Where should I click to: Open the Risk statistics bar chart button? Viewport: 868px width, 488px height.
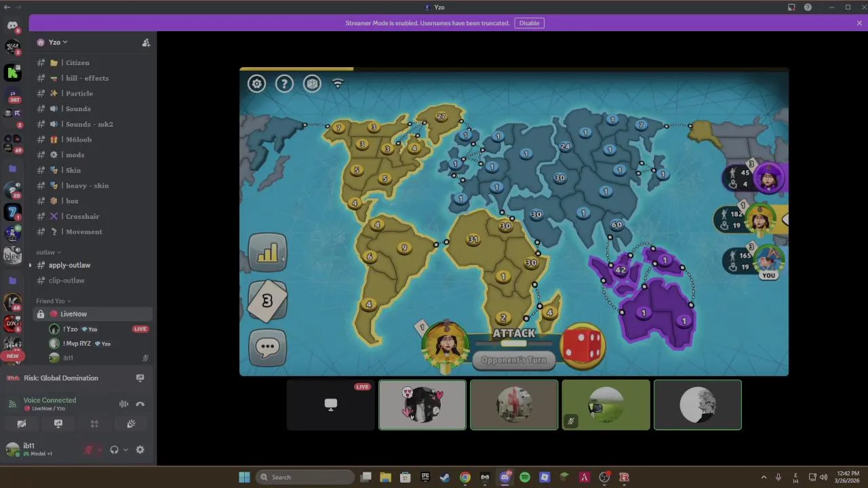(x=268, y=252)
